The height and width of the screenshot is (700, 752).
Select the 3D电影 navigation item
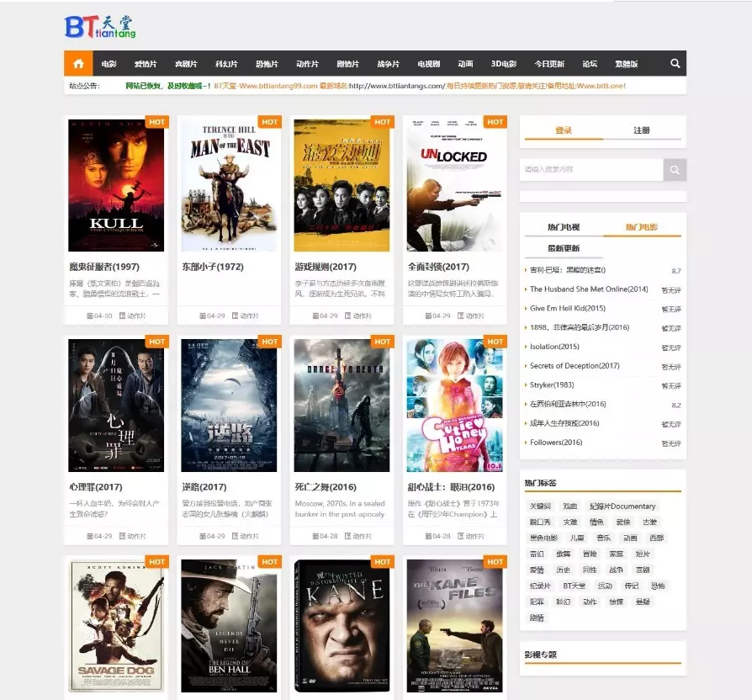pos(504,64)
